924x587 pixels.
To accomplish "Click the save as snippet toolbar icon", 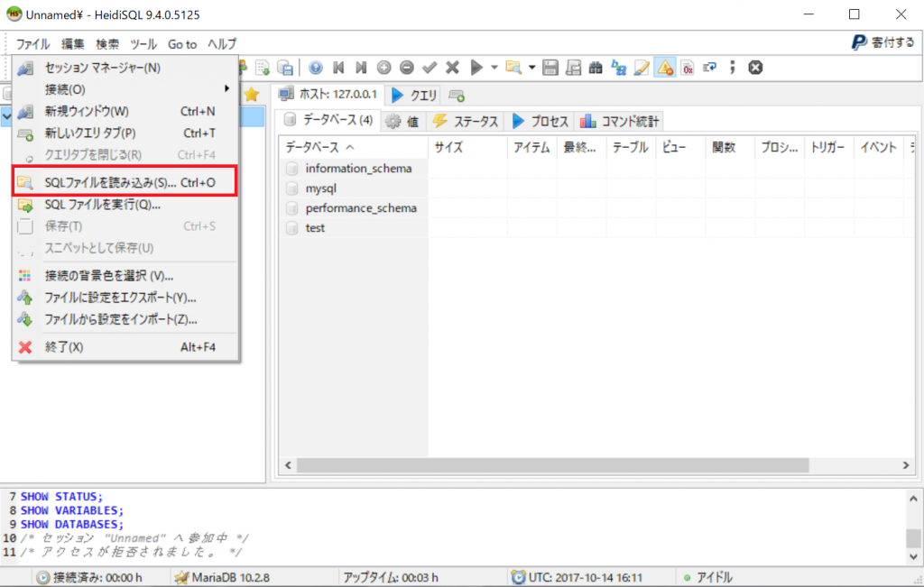I will [x=573, y=68].
